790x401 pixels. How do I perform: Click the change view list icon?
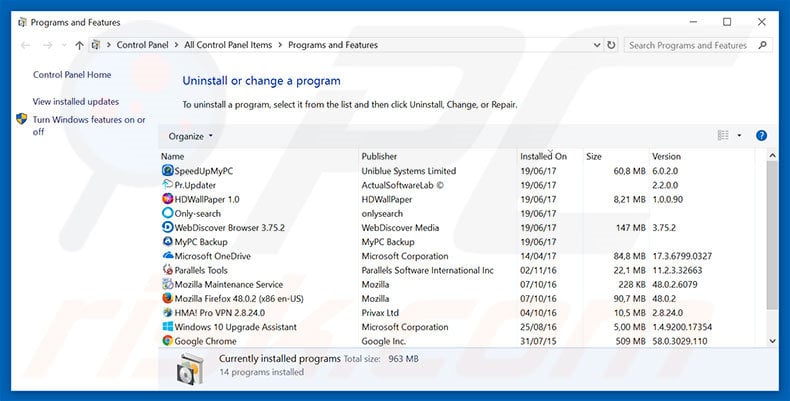tap(723, 135)
